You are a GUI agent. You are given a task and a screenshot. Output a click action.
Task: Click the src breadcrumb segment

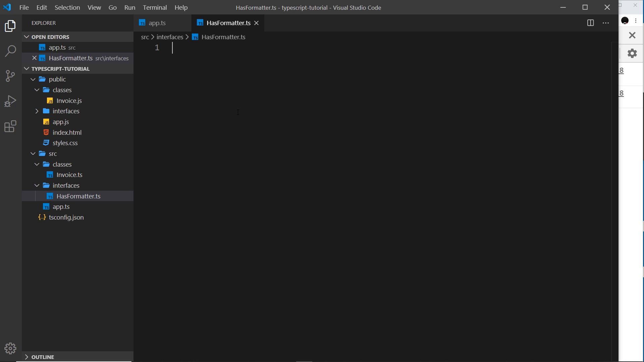[x=145, y=37]
